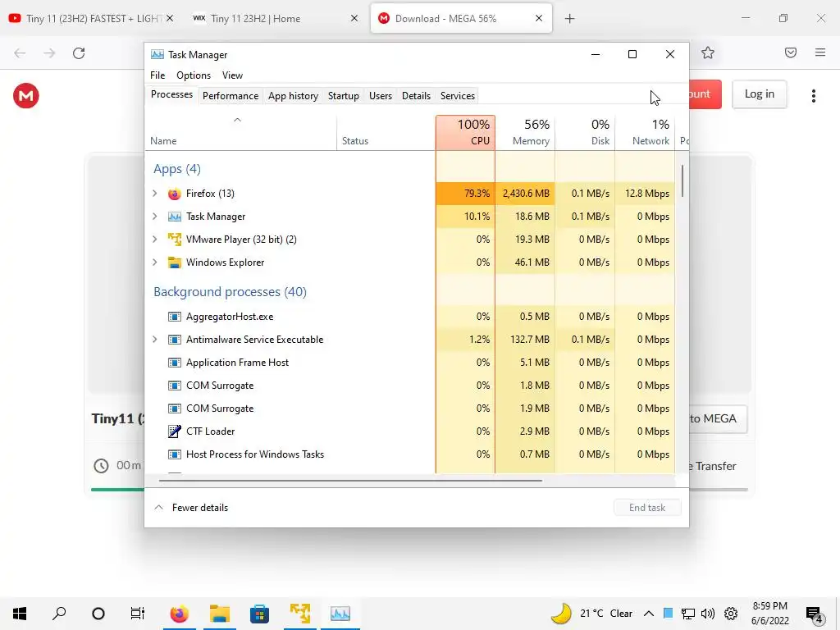Click the volume speaker tray icon
Viewport: 840px width, 630px height.
[x=708, y=614]
